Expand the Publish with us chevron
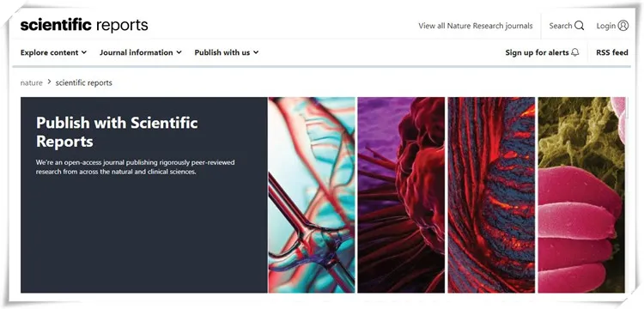This screenshot has width=644, height=309. (x=256, y=52)
